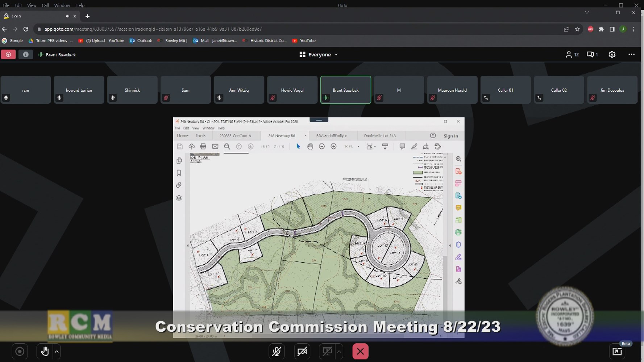
Task: Open Acrobat bookmarks panel icon
Action: [179, 173]
